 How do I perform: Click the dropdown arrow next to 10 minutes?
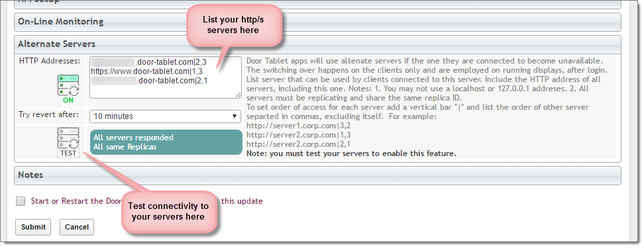(x=235, y=116)
